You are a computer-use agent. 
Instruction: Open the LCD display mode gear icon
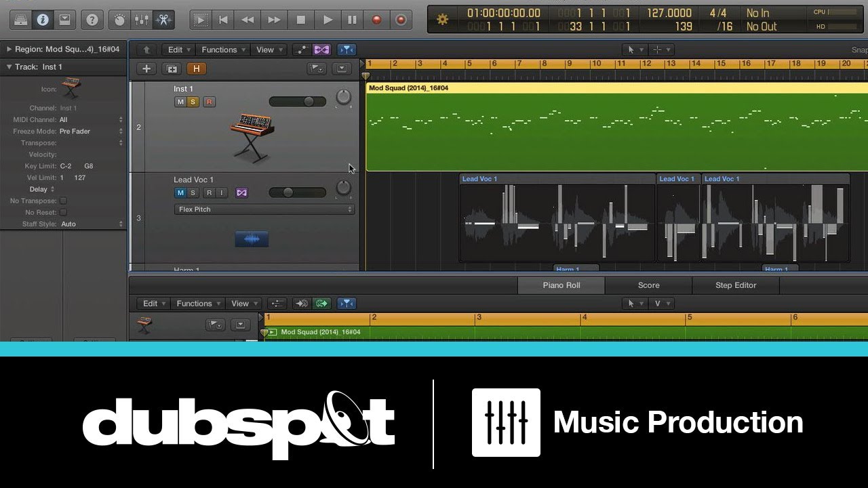point(443,20)
